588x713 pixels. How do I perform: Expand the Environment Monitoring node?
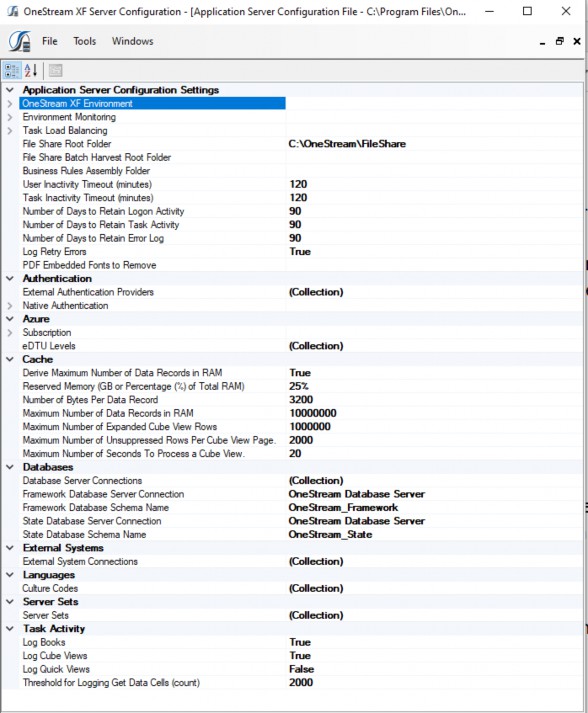pyautogui.click(x=10, y=117)
